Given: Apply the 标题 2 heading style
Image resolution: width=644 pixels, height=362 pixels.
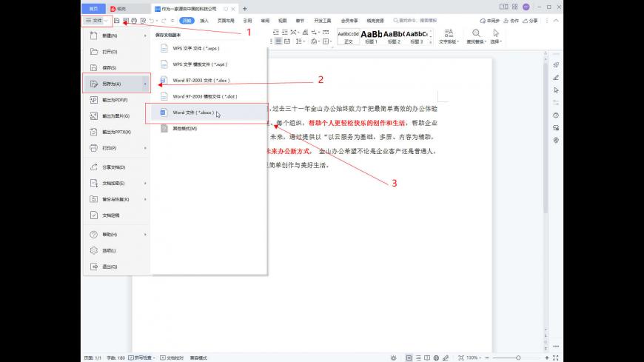Looking at the screenshot, I should [x=394, y=36].
